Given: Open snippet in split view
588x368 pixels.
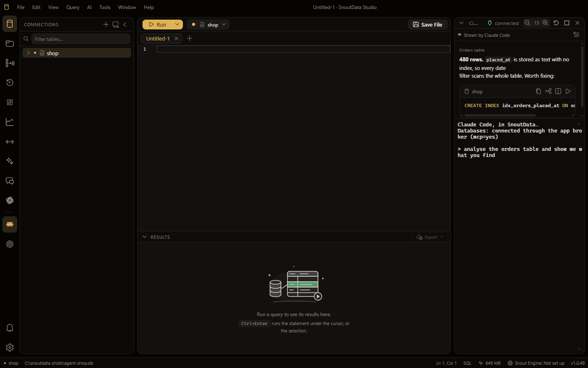Looking at the screenshot, I should coord(558,91).
